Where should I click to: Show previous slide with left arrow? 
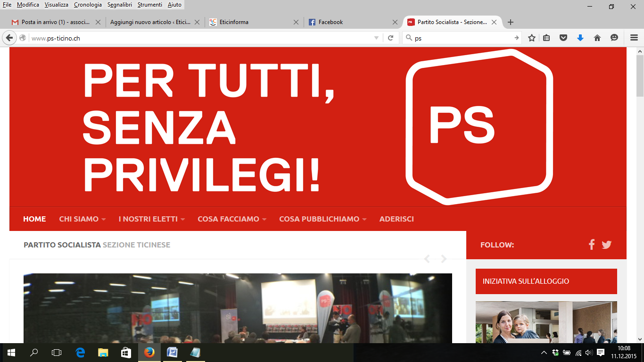[427, 259]
